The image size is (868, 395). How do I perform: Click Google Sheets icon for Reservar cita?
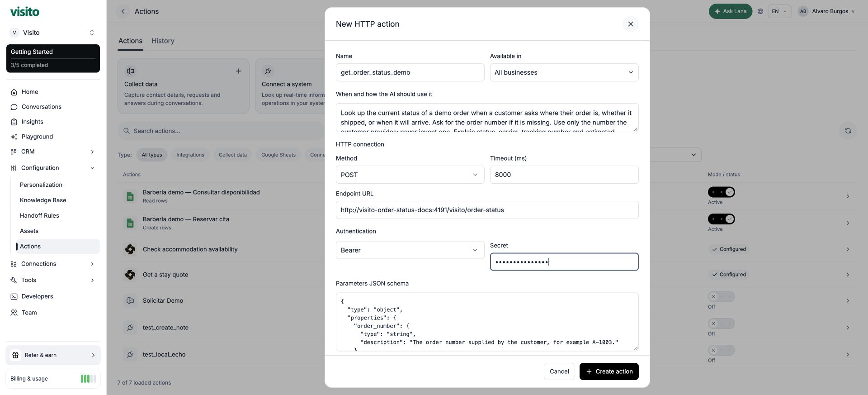pos(130,223)
